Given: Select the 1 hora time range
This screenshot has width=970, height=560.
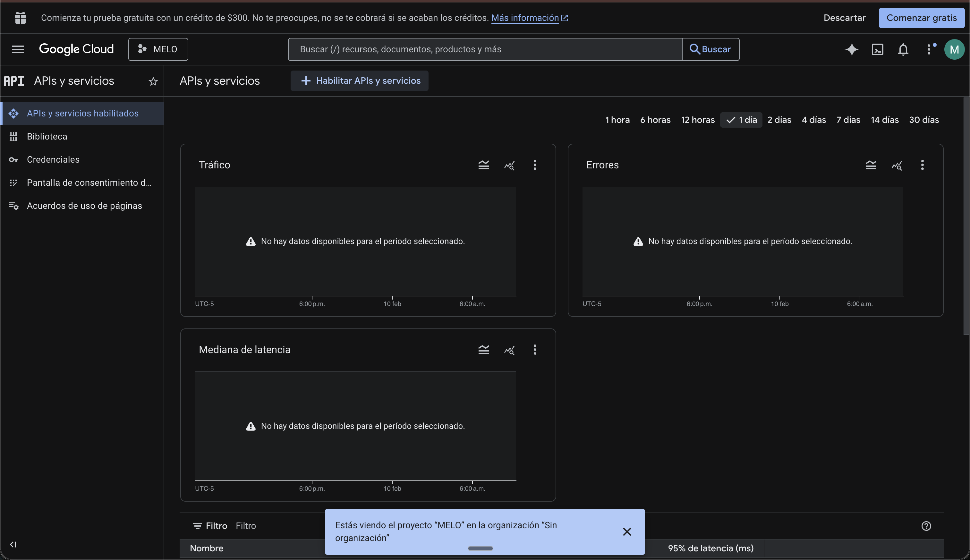Looking at the screenshot, I should (617, 120).
